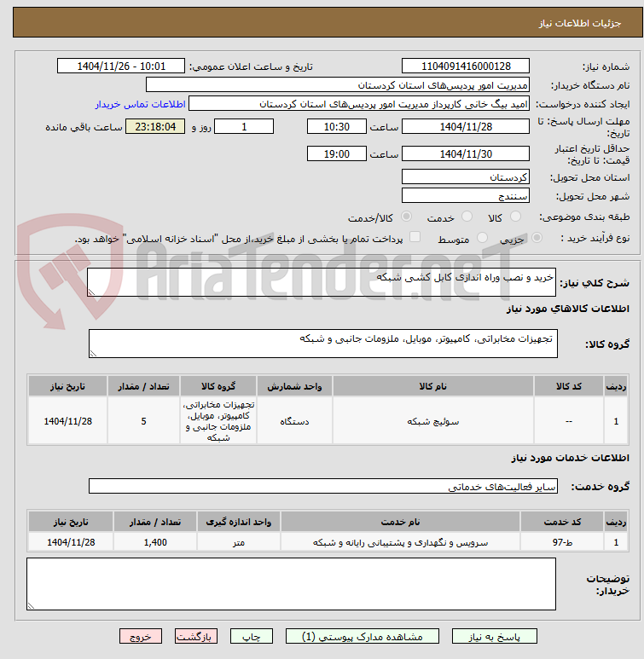Screen dimensions: 644x659
Task: Click the deadline time 10:30 field
Action: click(x=337, y=126)
